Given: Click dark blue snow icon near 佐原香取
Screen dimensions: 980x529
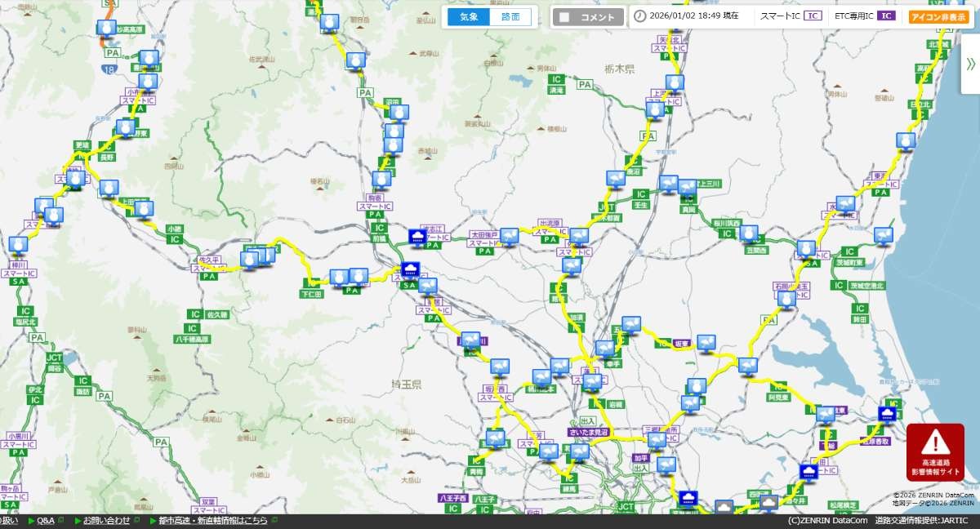Looking at the screenshot, I should click(887, 414).
